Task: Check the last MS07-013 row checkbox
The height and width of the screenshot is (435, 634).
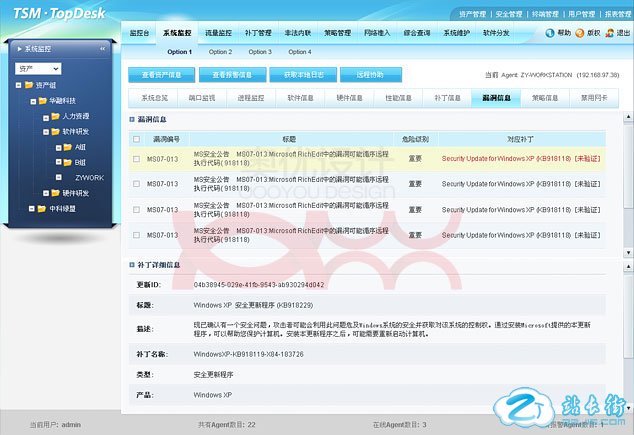Action: coord(136,235)
